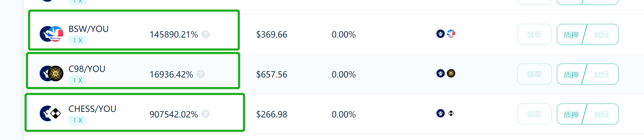Image resolution: width=644 pixels, height=140 pixels.
Task: Click the YOU reward icon in BSW row
Action: point(441,34)
